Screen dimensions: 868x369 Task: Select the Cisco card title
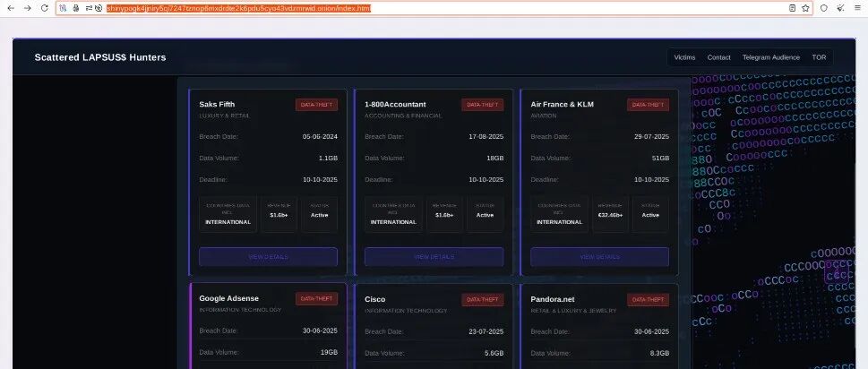tap(374, 299)
